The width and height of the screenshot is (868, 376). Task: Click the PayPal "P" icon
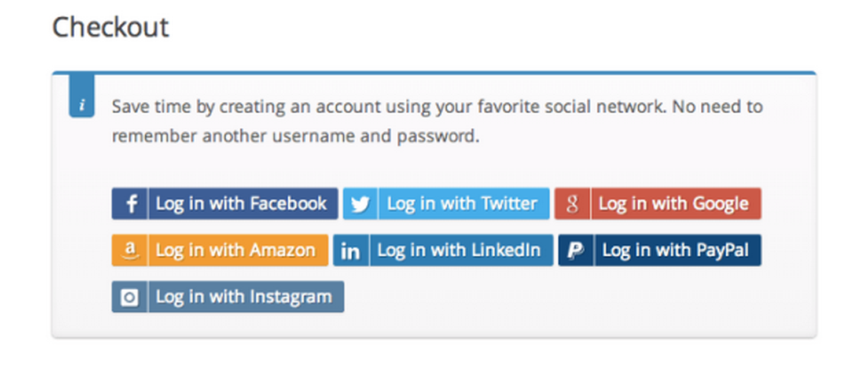tap(576, 250)
